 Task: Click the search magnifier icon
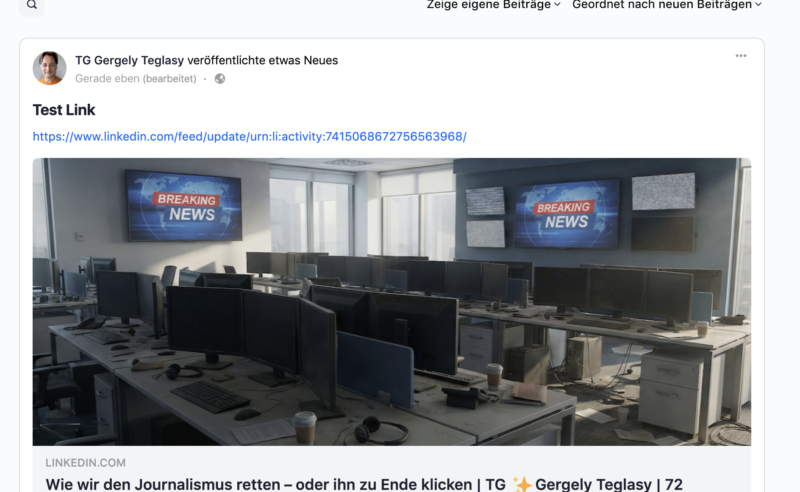(32, 5)
